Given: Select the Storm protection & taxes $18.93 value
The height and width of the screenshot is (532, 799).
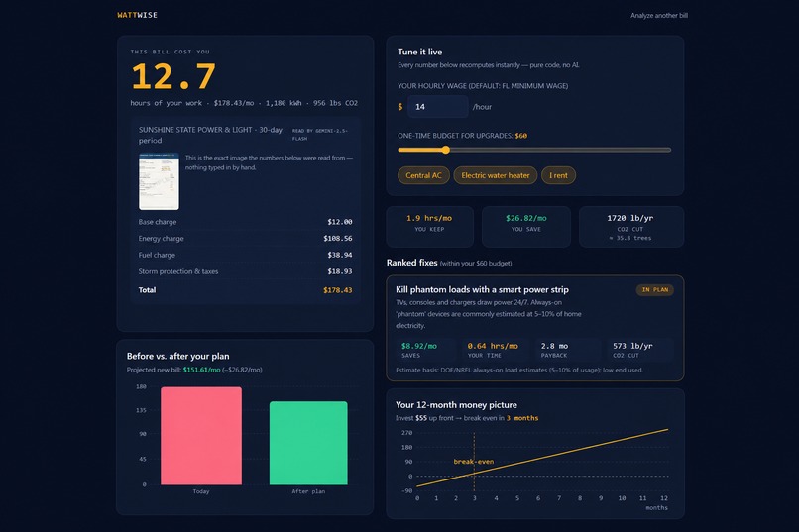Looking at the screenshot, I should pos(340,271).
